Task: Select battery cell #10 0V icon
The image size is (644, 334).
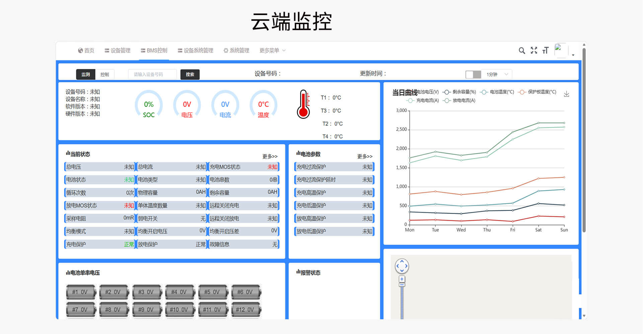Action: (181, 310)
